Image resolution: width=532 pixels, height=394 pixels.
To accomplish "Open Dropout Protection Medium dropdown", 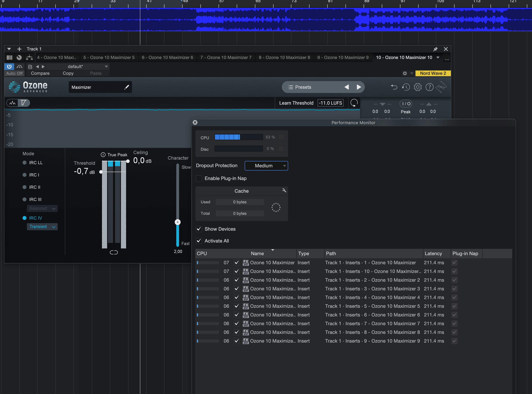I will 266,166.
